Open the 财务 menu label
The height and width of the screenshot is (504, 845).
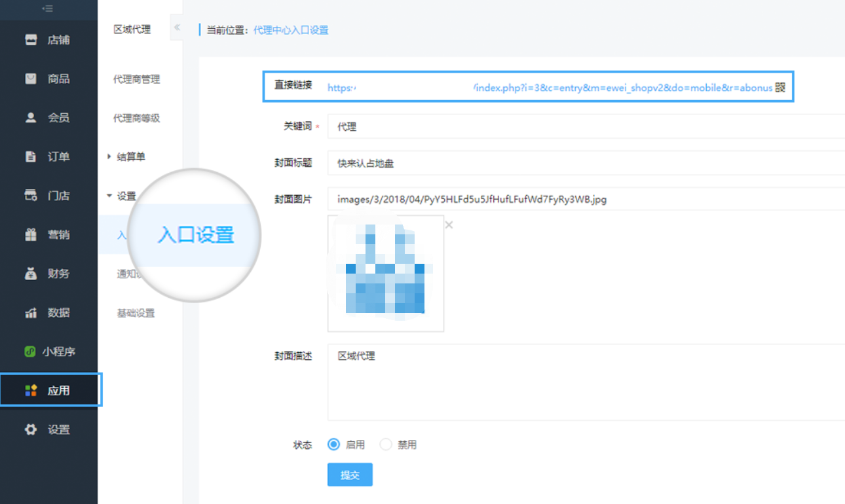(x=58, y=274)
